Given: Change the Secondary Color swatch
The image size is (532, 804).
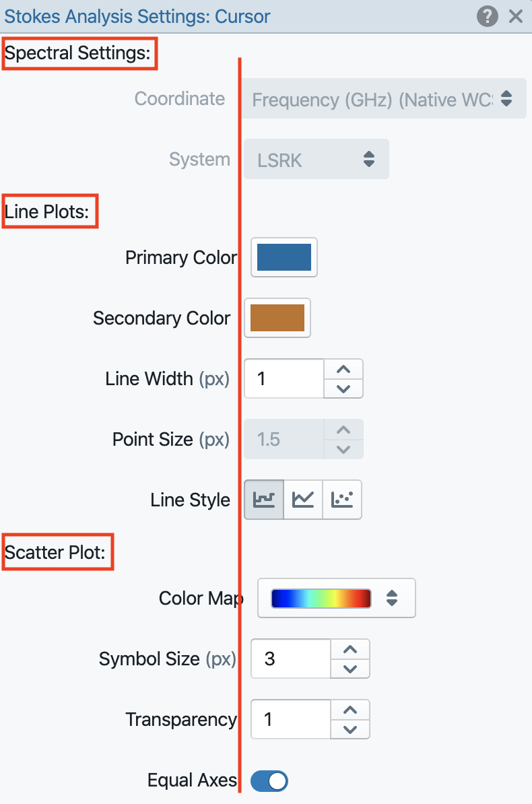Looking at the screenshot, I should (x=277, y=318).
